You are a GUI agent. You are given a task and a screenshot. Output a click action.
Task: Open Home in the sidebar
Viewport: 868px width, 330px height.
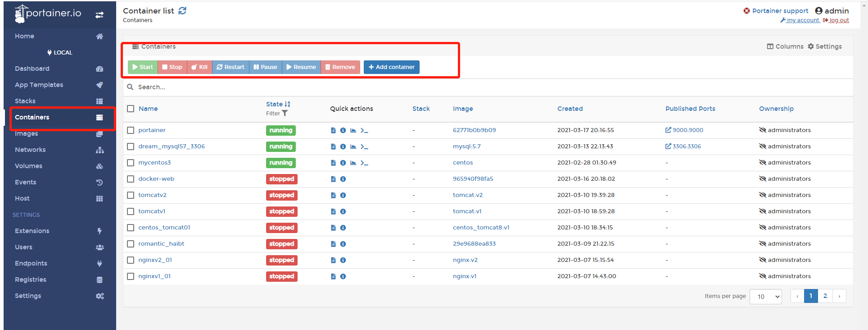59,36
